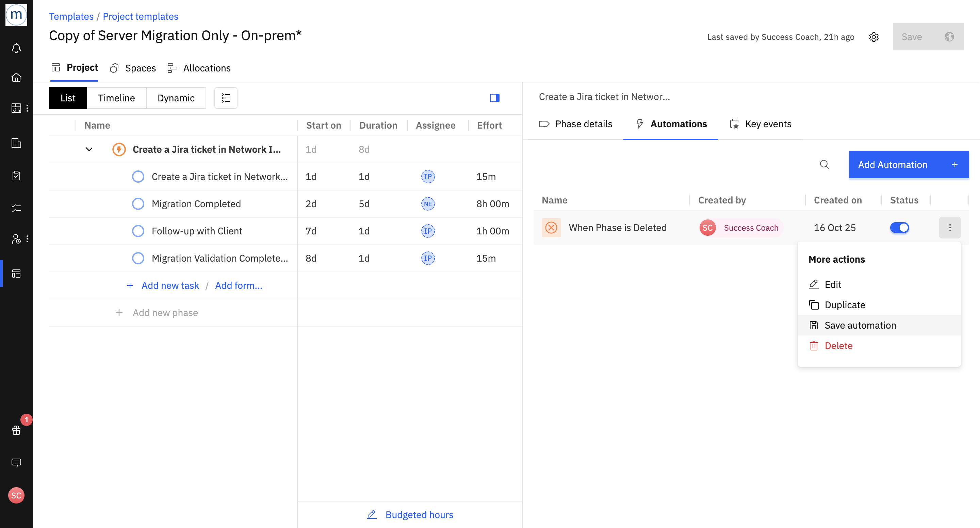Open the gift what's-new icon
The image size is (980, 528).
pyautogui.click(x=16, y=430)
